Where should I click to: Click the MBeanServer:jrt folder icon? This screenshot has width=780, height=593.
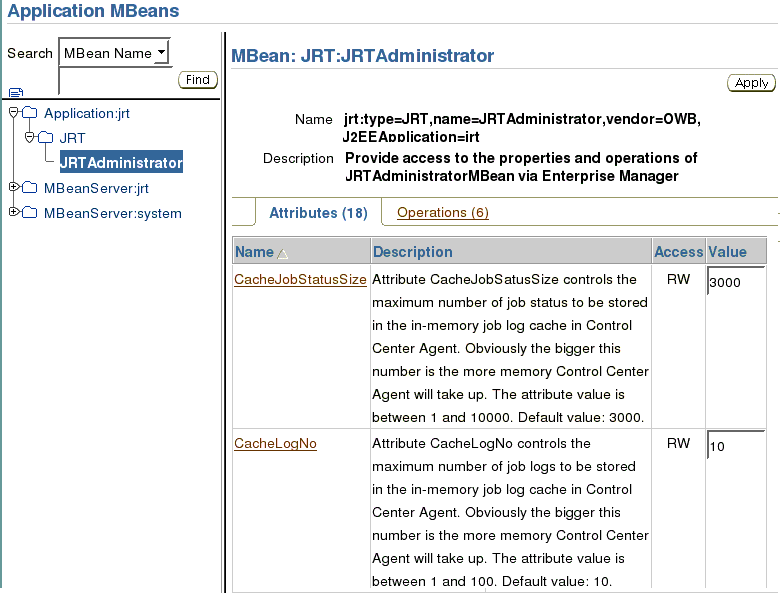tap(28, 188)
